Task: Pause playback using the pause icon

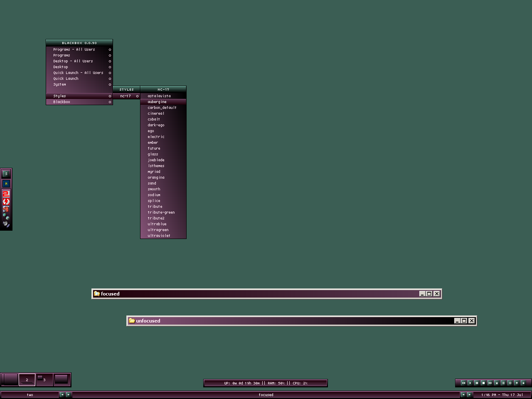Action: (x=477, y=383)
